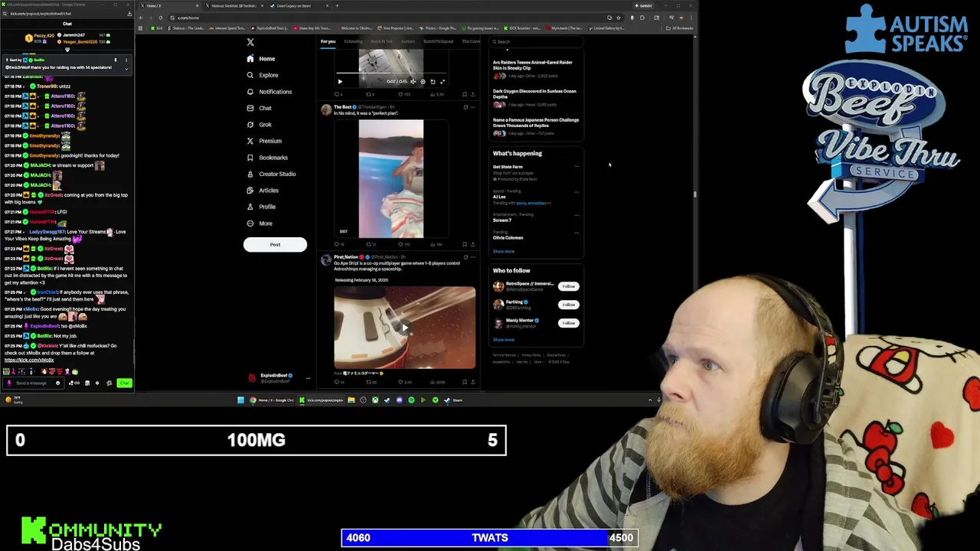
Task: Open Articles in the X sidebar
Action: click(x=262, y=191)
